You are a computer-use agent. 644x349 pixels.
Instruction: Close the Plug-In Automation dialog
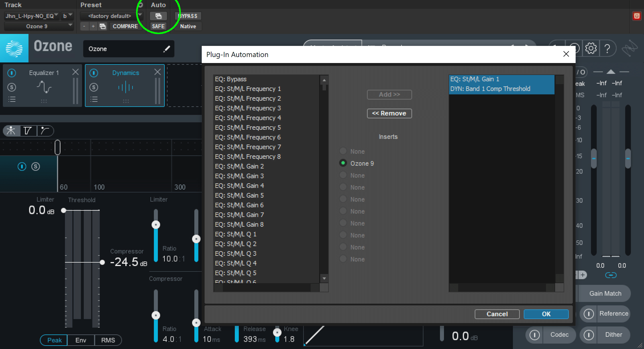click(x=566, y=54)
